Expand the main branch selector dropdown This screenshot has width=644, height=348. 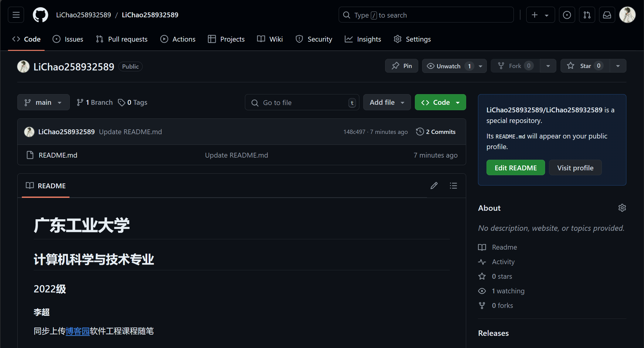pyautogui.click(x=43, y=102)
